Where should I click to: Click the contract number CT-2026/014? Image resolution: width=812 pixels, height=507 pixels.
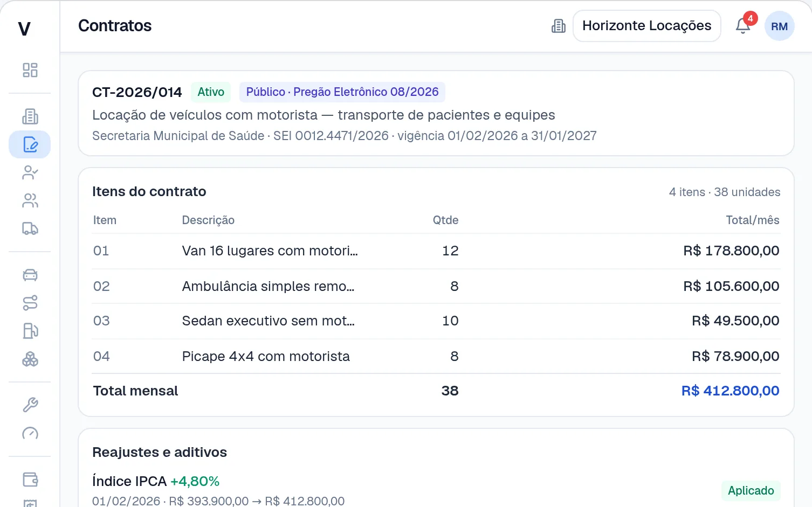click(137, 92)
